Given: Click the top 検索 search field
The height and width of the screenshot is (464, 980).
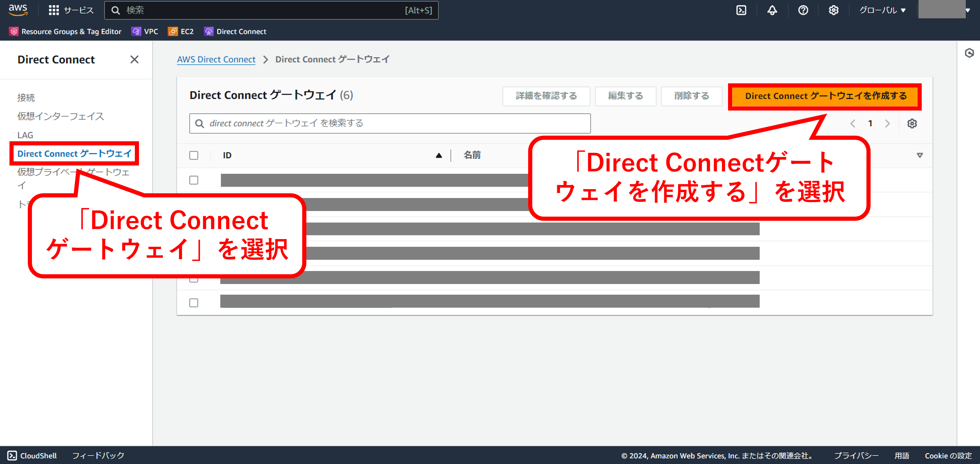Looking at the screenshot, I should coord(271,10).
